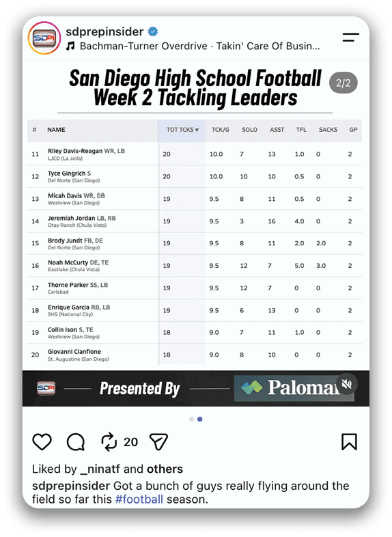Sort by TOT TCKS column arrow
The height and width of the screenshot is (537, 392).
tap(197, 130)
